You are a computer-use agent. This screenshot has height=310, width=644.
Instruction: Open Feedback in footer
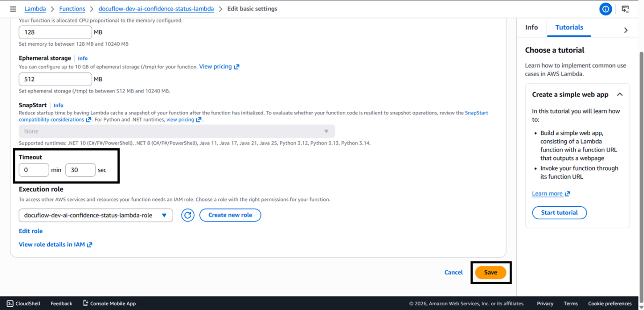[x=61, y=303]
